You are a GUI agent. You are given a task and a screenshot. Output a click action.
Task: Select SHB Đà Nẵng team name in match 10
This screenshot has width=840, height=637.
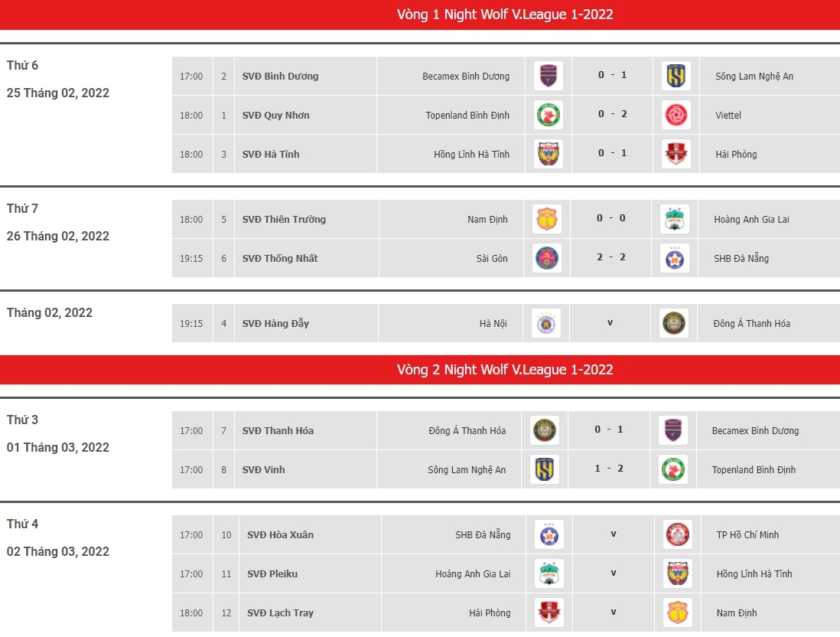click(483, 535)
